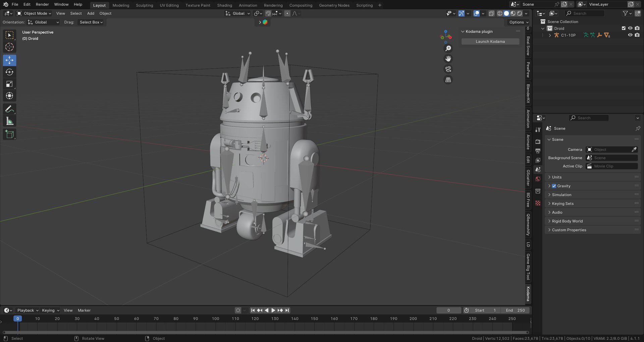644x342 pixels.
Task: Open the Select Box drag dropdown
Action: [x=91, y=22]
